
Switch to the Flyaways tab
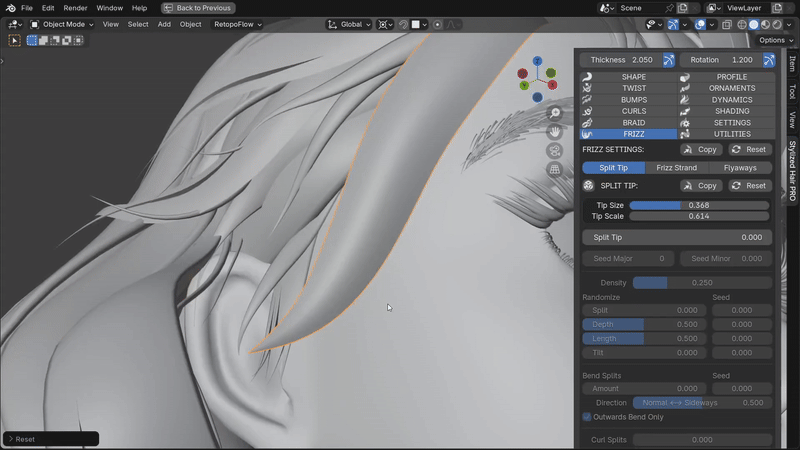[740, 168]
